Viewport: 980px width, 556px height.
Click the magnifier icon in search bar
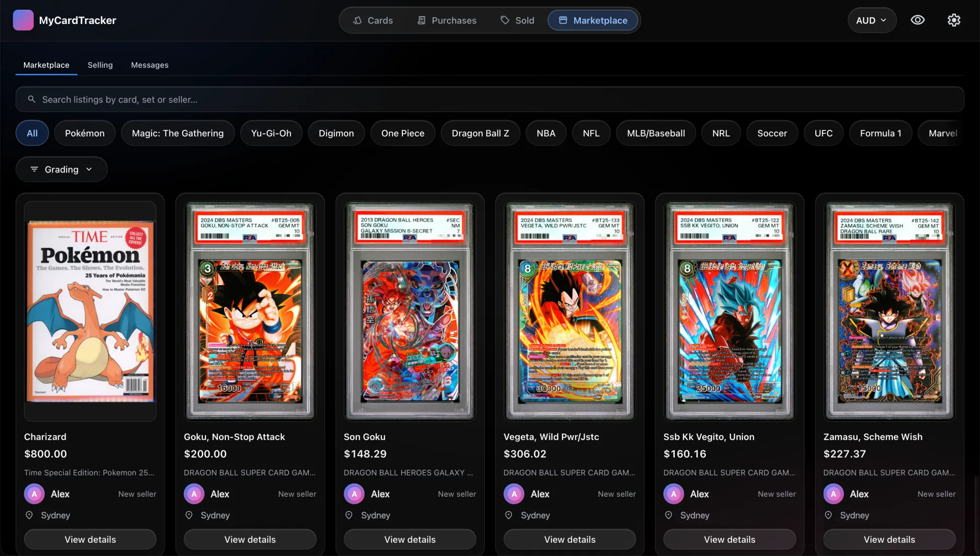[31, 99]
